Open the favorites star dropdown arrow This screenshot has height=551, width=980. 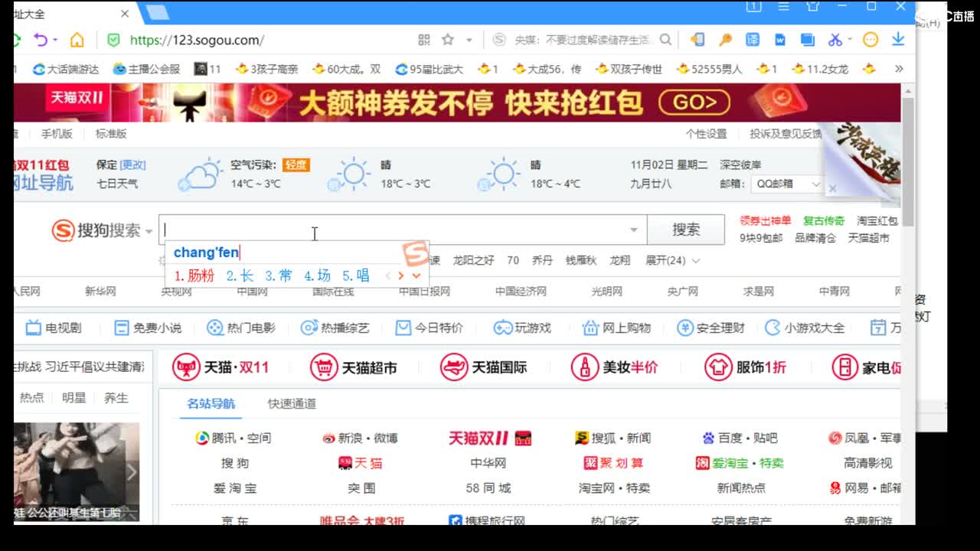(469, 40)
